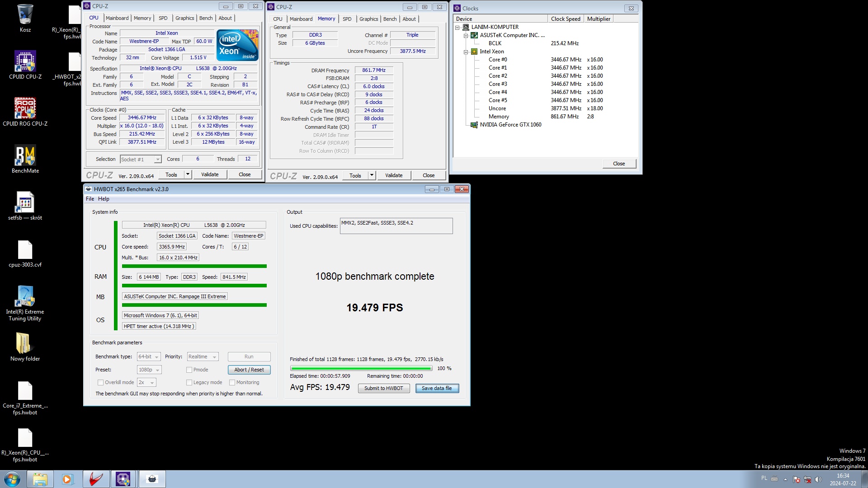Click the Core Speed 3446.67 MHz value
The width and height of the screenshot is (868, 488).
pyautogui.click(x=142, y=117)
